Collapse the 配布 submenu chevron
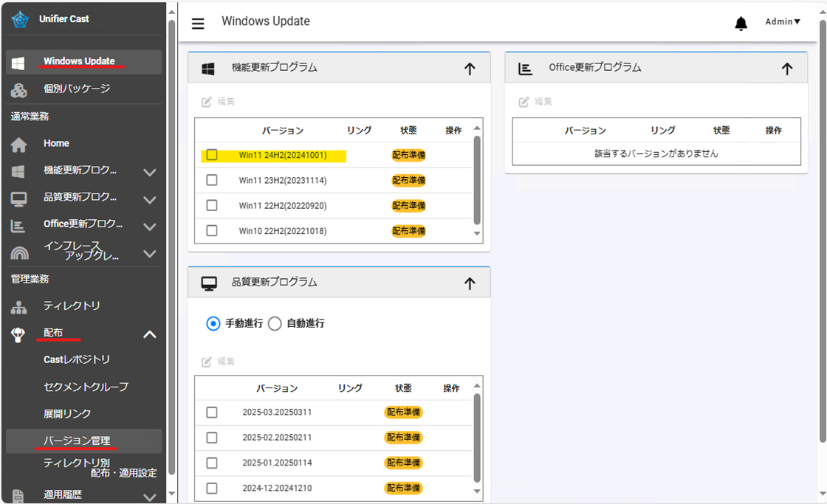 coord(150,334)
